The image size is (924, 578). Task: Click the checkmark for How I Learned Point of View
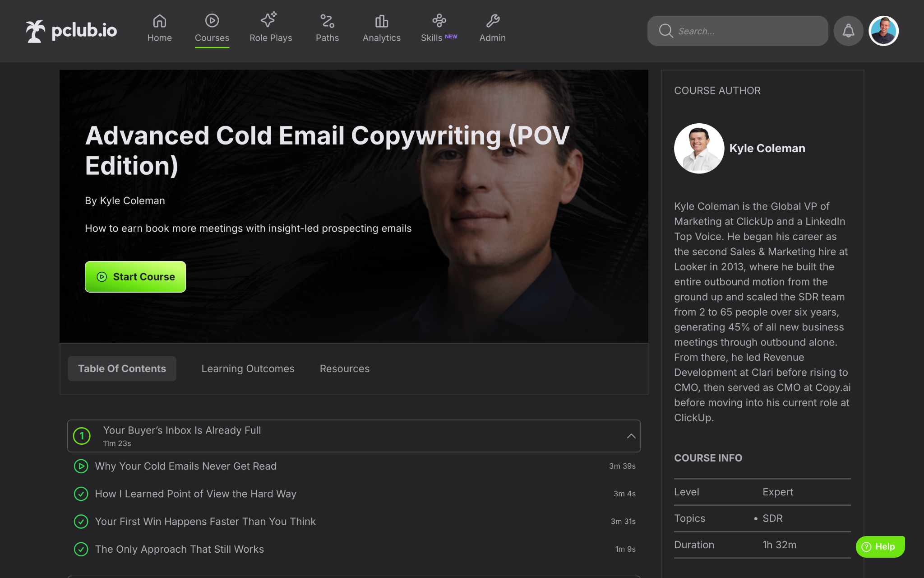81,494
